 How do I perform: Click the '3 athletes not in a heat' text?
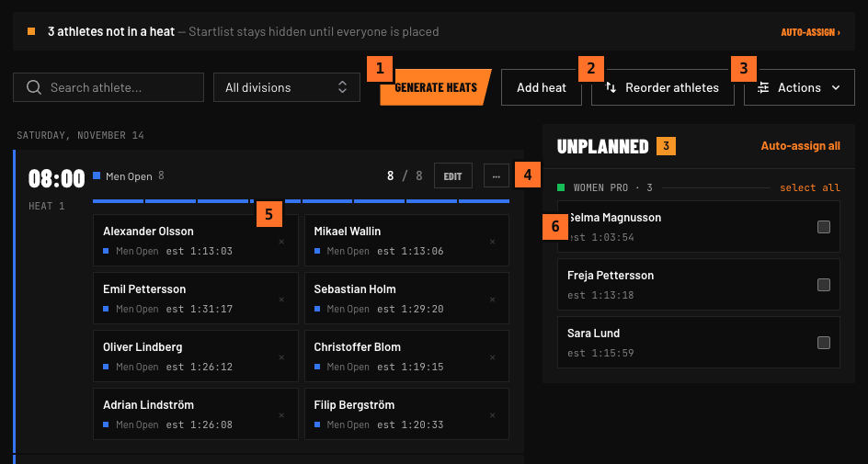(x=111, y=31)
